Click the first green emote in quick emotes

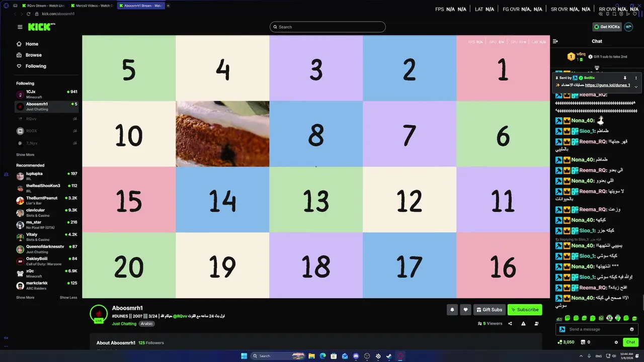click(x=568, y=318)
